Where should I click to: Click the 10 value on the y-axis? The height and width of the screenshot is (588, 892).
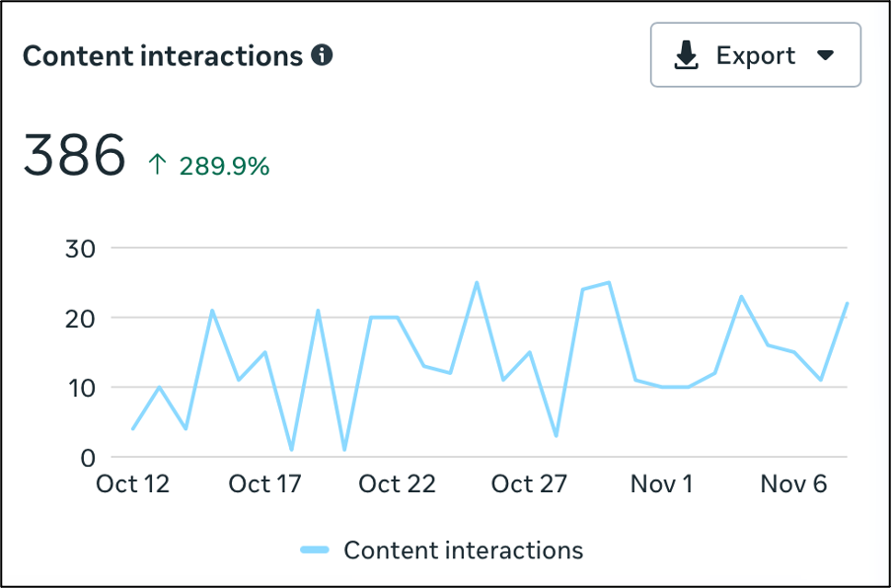click(x=80, y=388)
